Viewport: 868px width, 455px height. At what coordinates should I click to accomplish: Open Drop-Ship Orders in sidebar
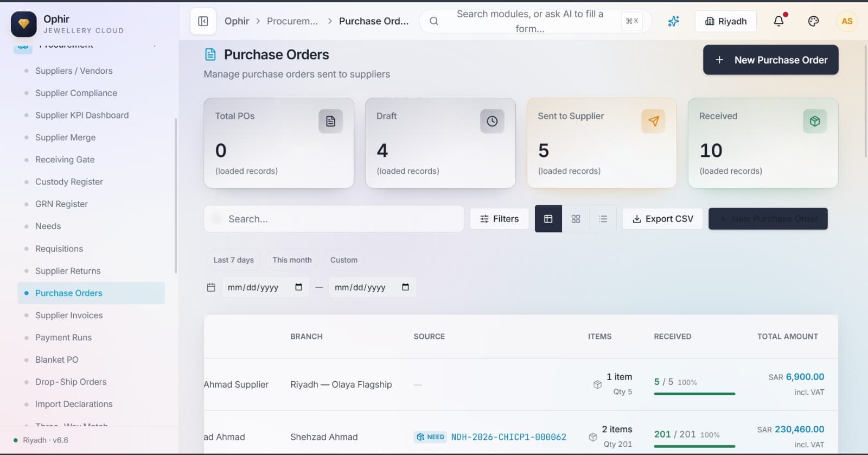click(x=71, y=382)
